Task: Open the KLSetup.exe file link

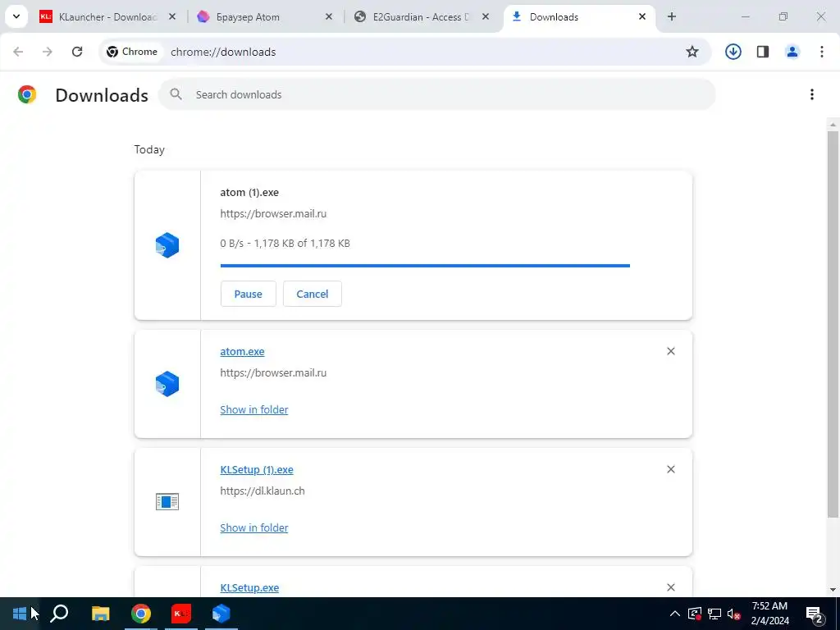Action: pos(249,587)
